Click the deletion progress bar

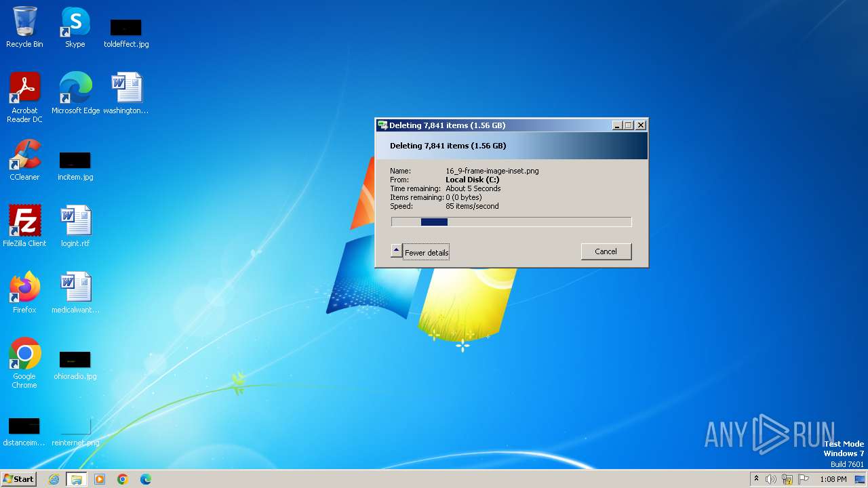click(x=511, y=222)
